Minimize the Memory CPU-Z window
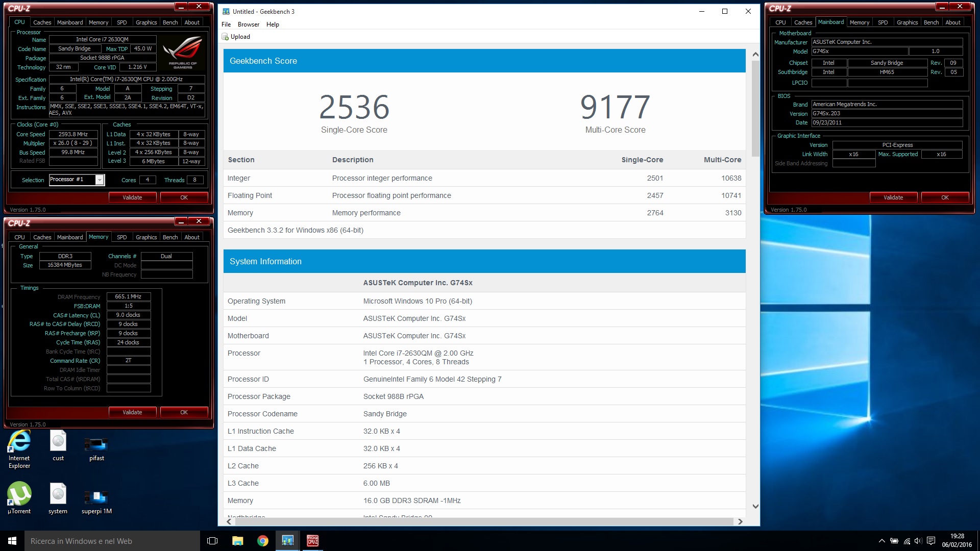Screen dimensions: 980x551 (181, 221)
